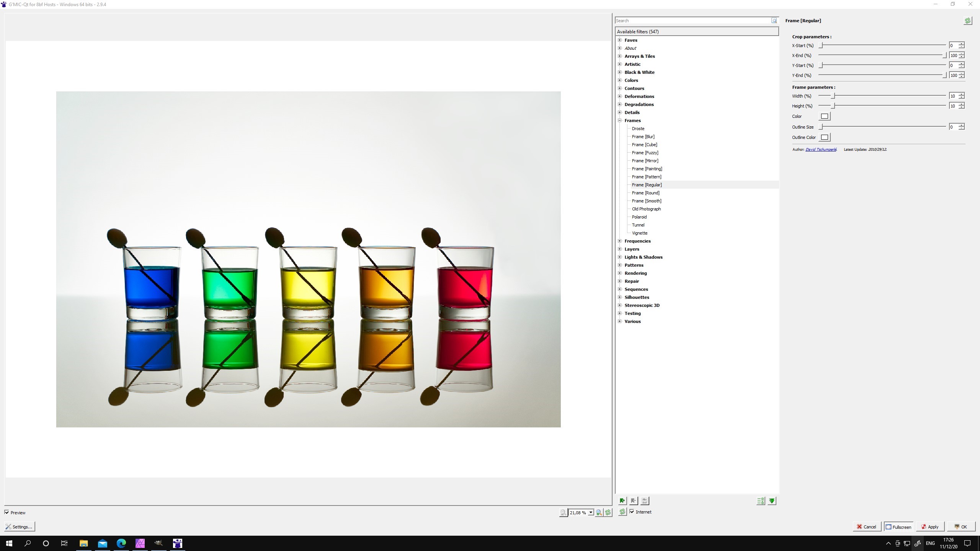
Task: Refresh the filter list
Action: click(622, 512)
